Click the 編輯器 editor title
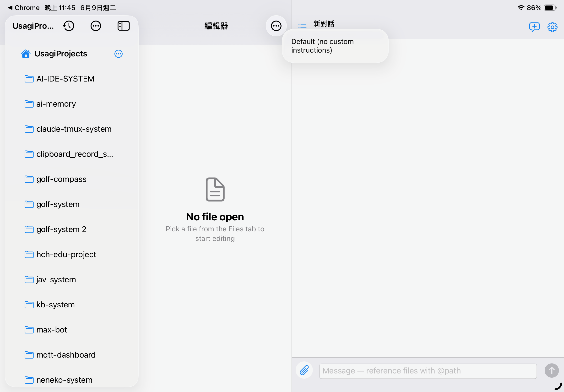The height and width of the screenshot is (392, 564). click(216, 26)
